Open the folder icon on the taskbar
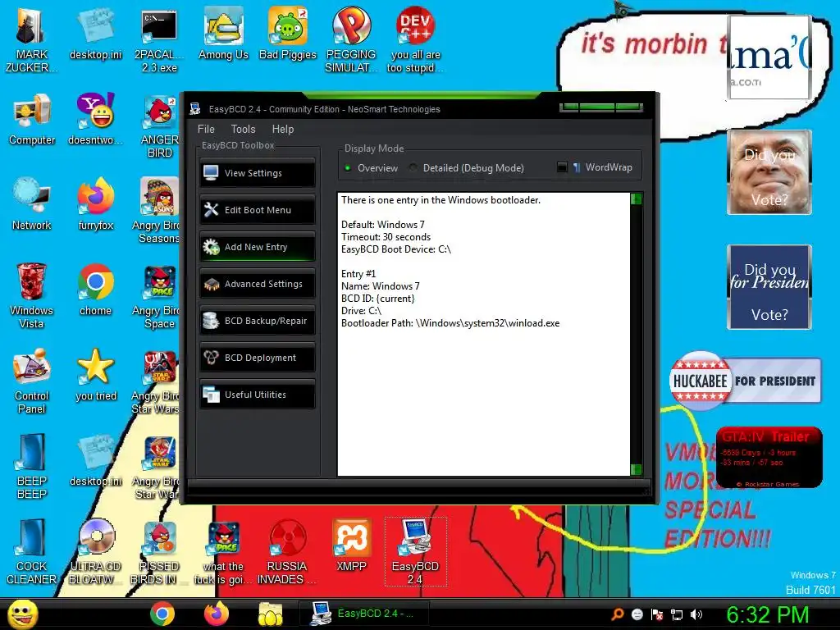Image resolution: width=840 pixels, height=630 pixels. [271, 614]
